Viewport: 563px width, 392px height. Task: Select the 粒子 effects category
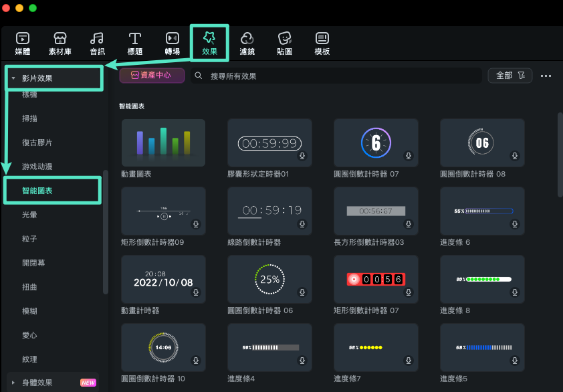coord(29,240)
